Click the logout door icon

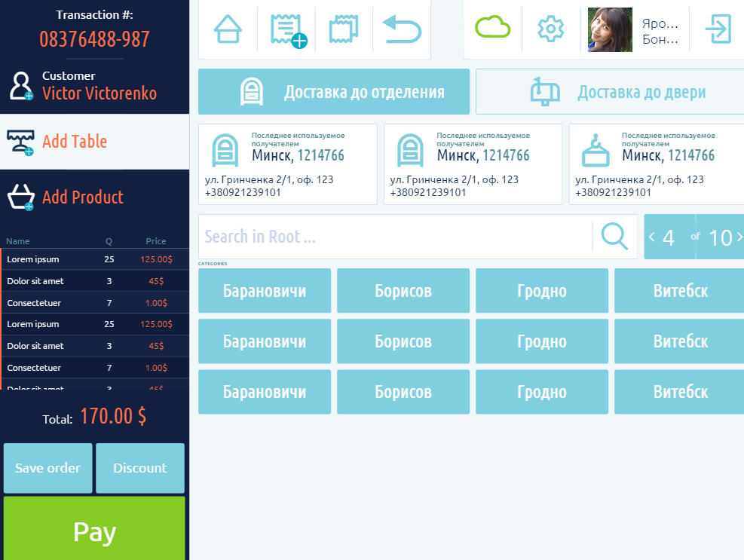pos(717,29)
